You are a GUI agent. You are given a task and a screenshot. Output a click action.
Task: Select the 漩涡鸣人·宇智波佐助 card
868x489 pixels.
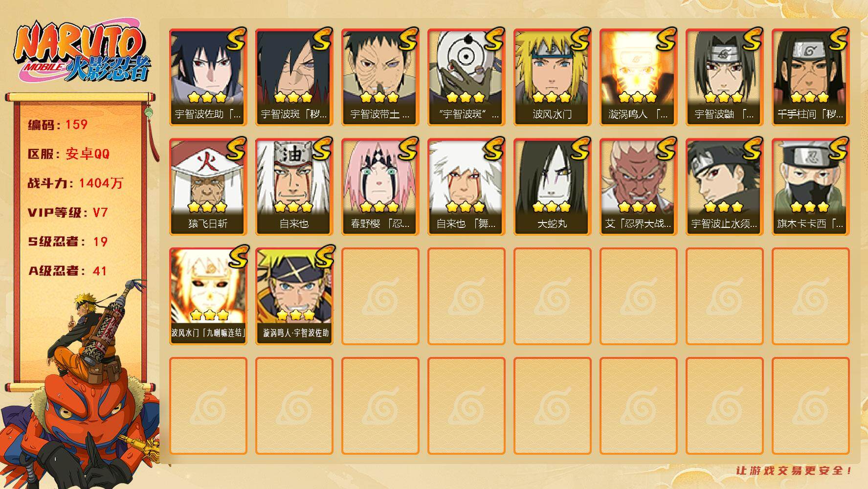point(294,296)
